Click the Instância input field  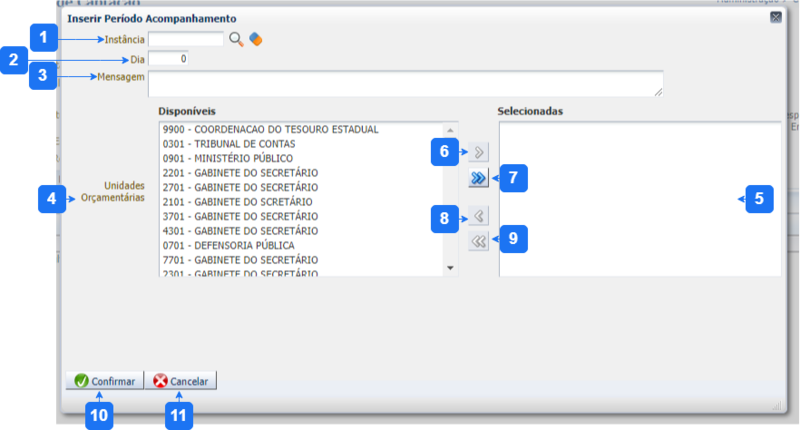186,39
